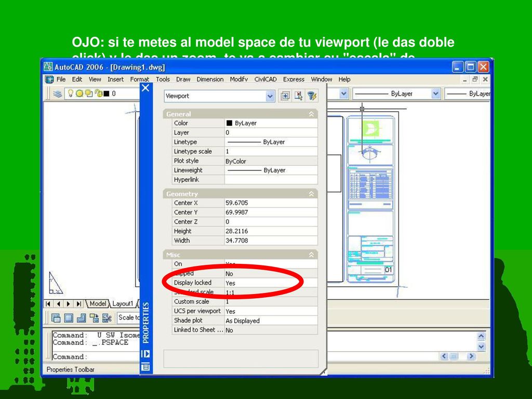Image resolution: width=532 pixels, height=399 pixels.
Task: Open the Format menu
Action: coord(140,79)
